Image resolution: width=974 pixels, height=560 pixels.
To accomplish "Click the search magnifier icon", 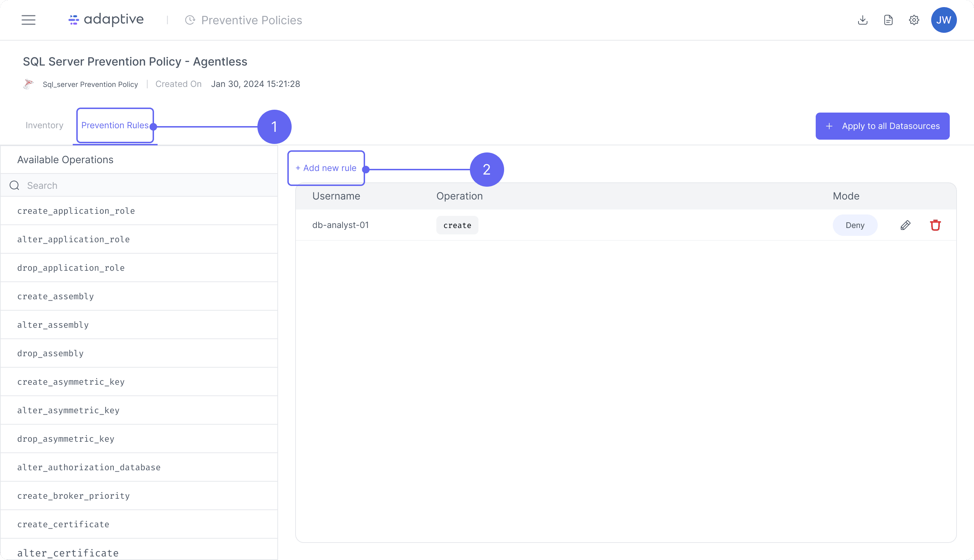I will click(x=15, y=185).
